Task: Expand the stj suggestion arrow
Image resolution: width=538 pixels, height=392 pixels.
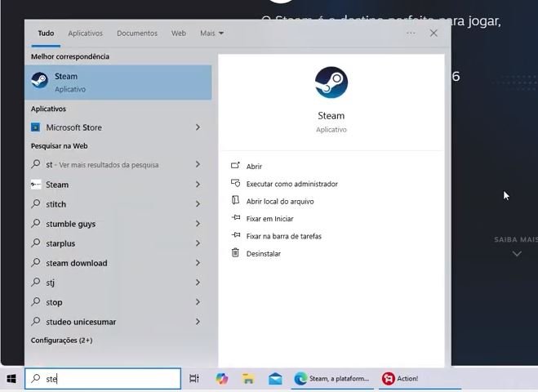Action: tap(198, 282)
